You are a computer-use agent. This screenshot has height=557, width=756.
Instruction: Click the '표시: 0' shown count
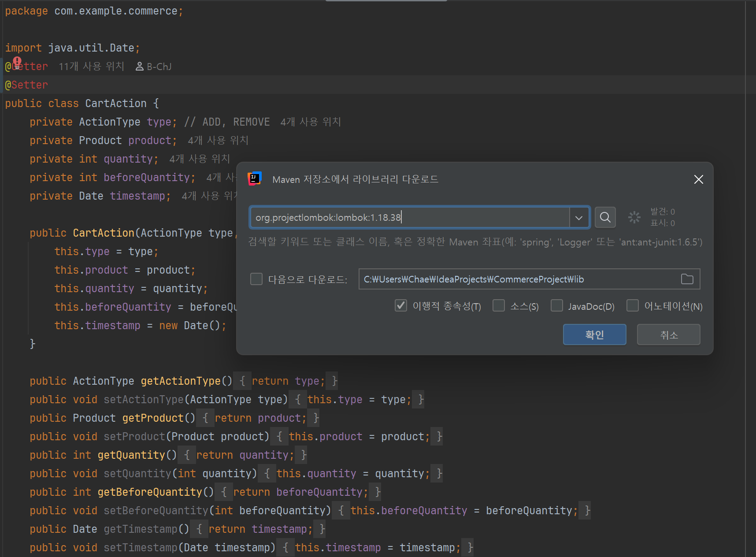pyautogui.click(x=663, y=223)
